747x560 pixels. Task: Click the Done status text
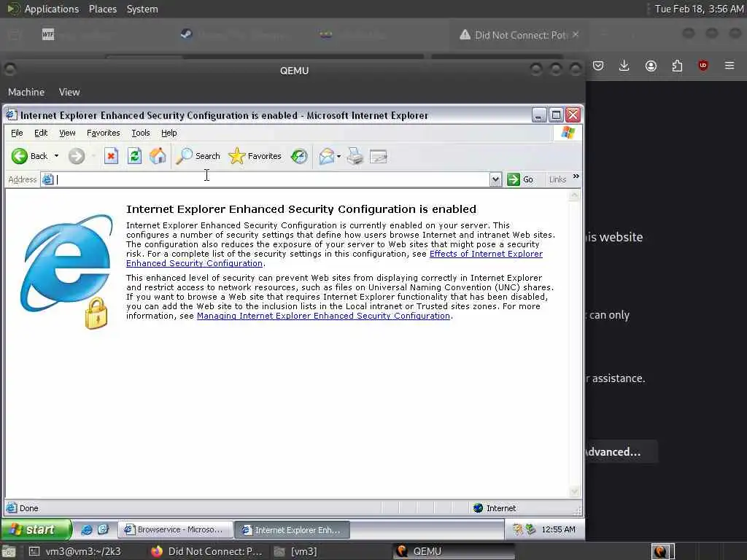[28, 508]
